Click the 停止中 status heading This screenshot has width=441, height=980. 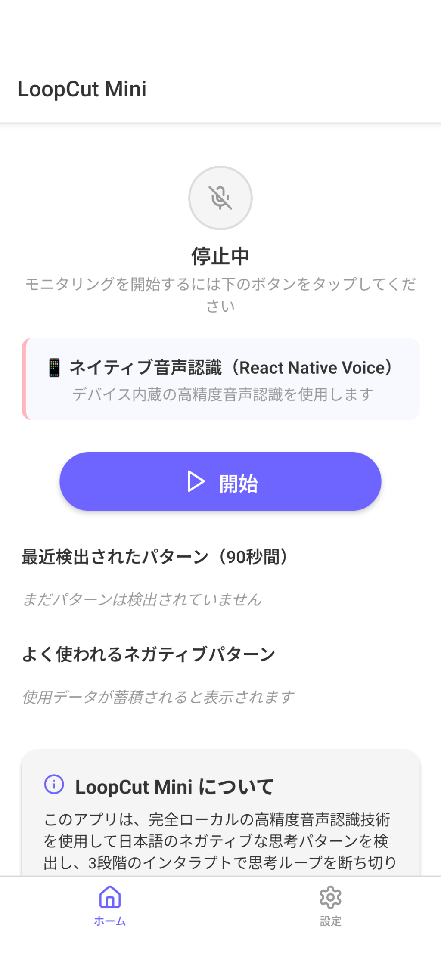click(220, 256)
